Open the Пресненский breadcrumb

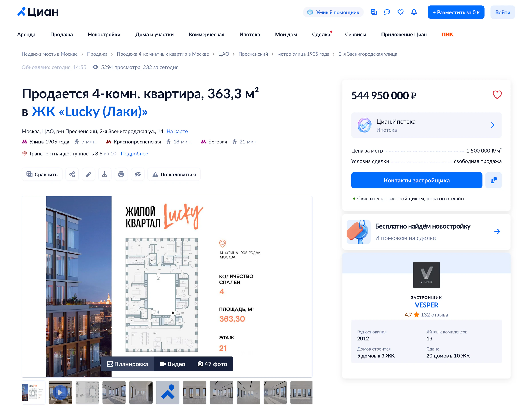[x=253, y=54]
